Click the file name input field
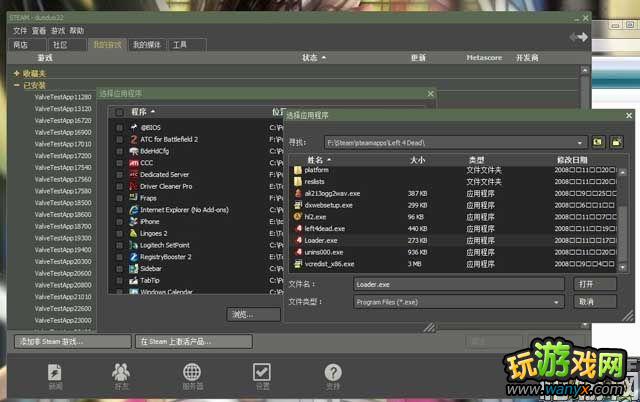 [x=459, y=284]
